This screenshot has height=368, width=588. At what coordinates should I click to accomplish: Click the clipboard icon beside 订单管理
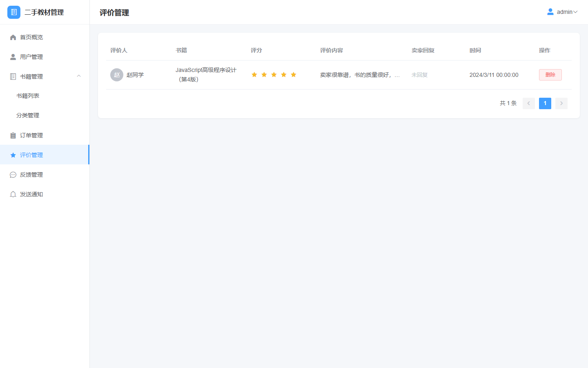pyautogui.click(x=13, y=135)
